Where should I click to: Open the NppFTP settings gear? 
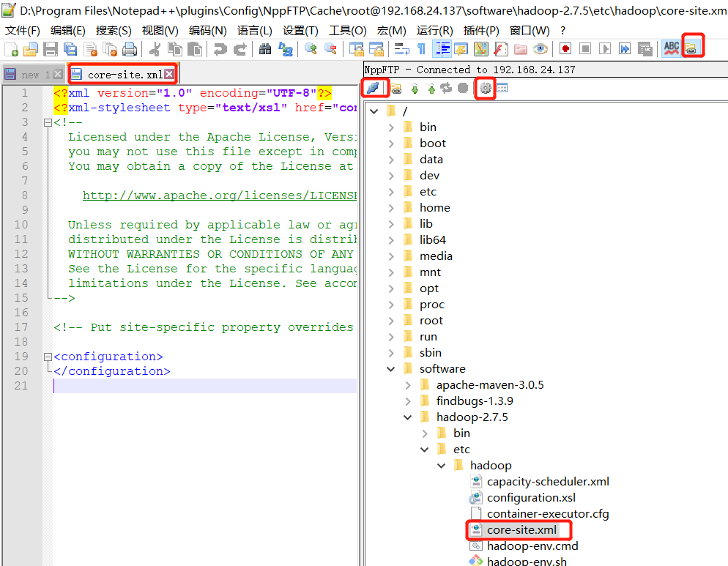485,88
